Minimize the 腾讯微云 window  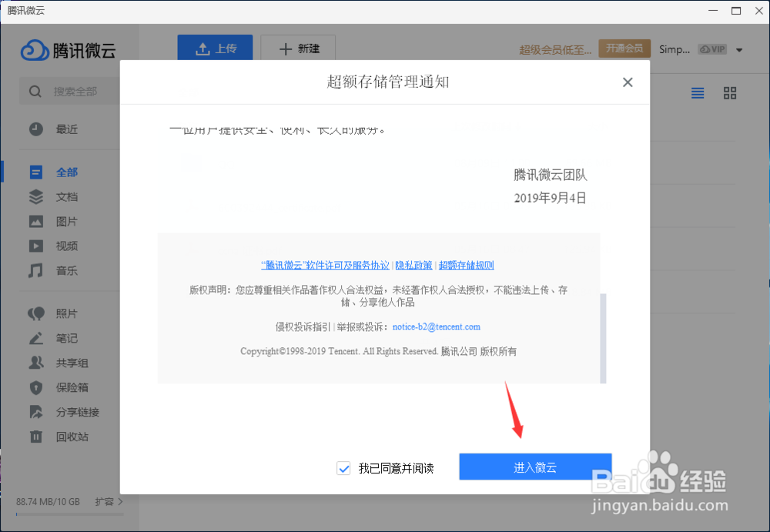pos(713,10)
